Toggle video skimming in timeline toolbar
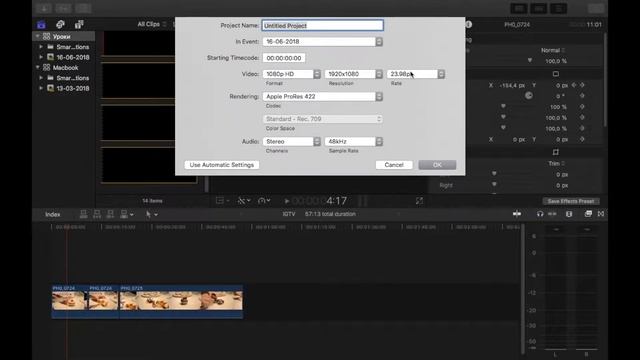 [517, 214]
